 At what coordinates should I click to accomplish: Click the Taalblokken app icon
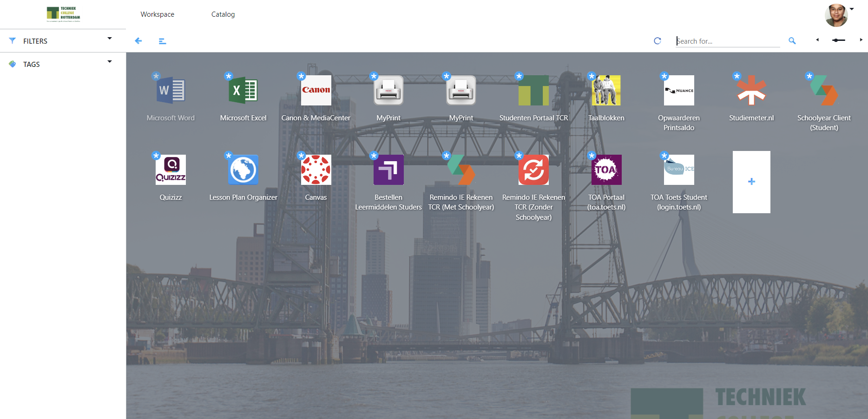click(x=606, y=91)
